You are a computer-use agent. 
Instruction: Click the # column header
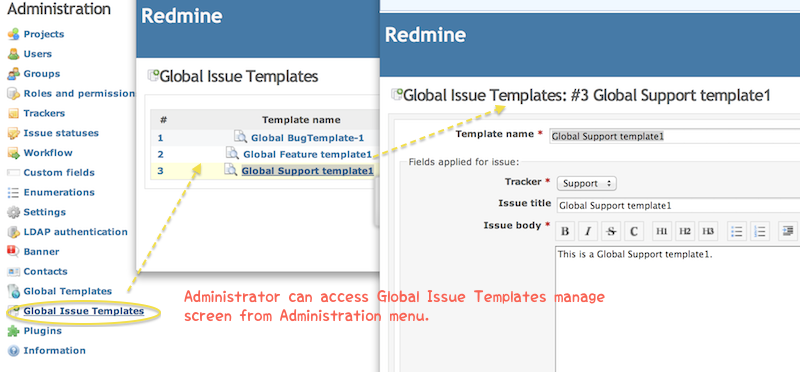[163, 120]
